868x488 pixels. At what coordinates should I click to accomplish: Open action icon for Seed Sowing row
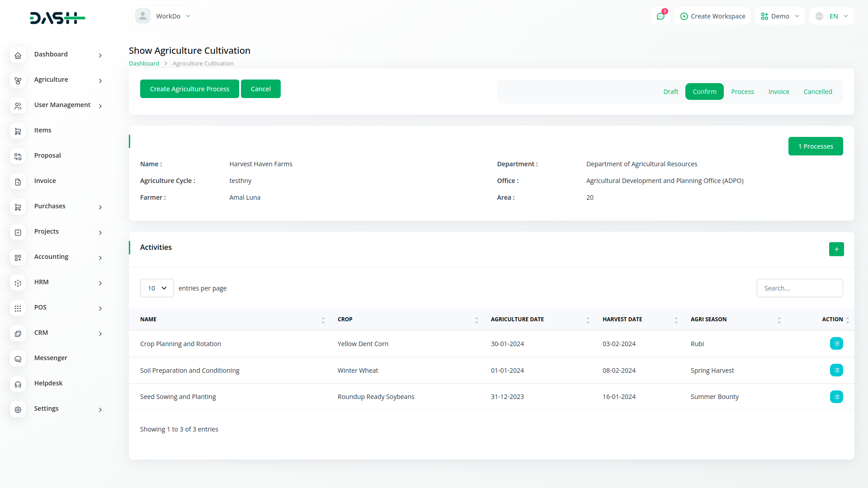click(836, 397)
